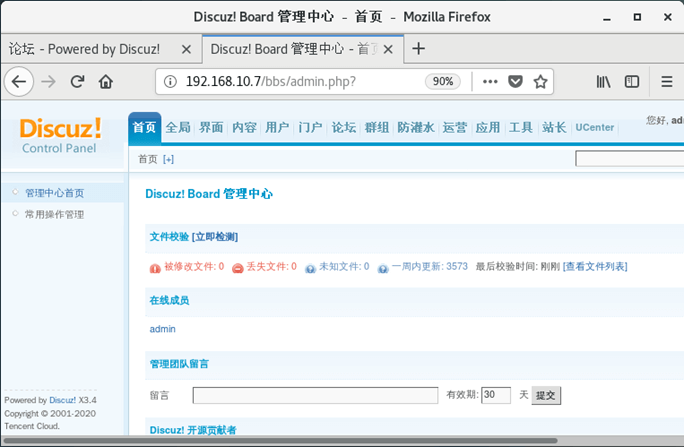
Task: Click the horizontal scrollbar at the bottom
Action: pos(279,440)
